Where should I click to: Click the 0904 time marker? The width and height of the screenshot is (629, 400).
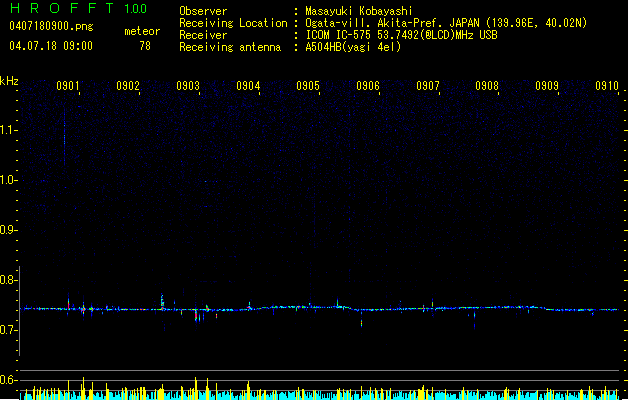pyautogui.click(x=248, y=86)
